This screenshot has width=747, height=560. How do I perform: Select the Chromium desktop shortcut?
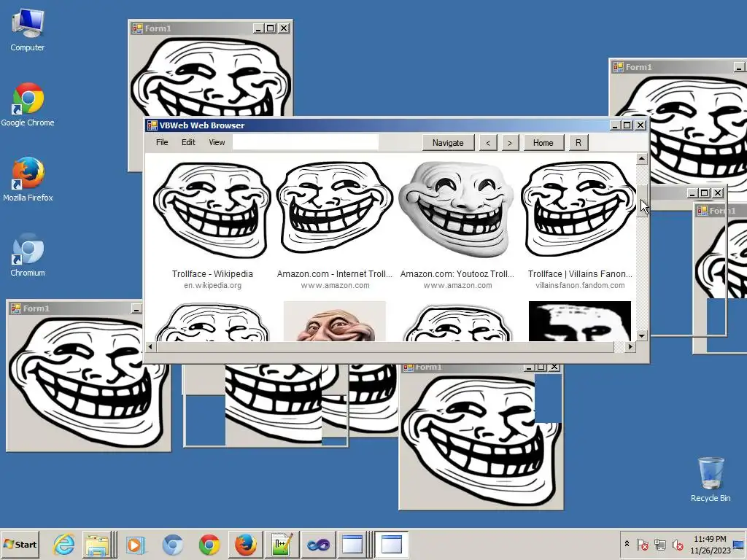pyautogui.click(x=28, y=254)
